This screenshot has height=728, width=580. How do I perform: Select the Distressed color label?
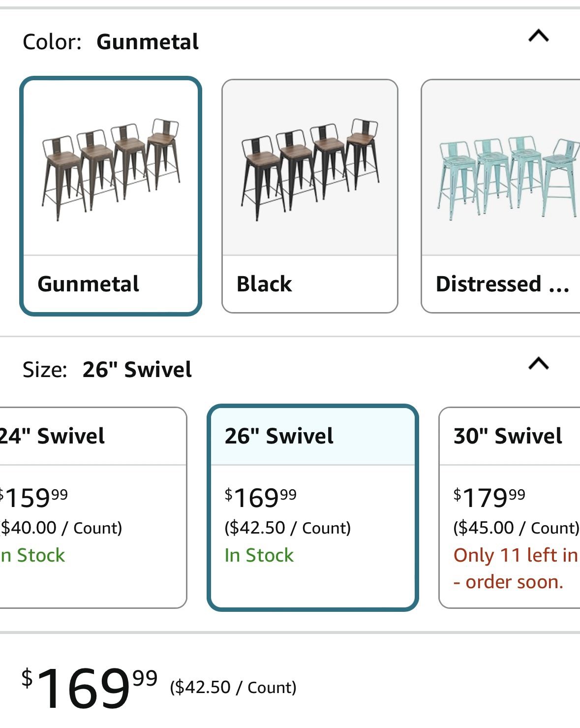502,284
